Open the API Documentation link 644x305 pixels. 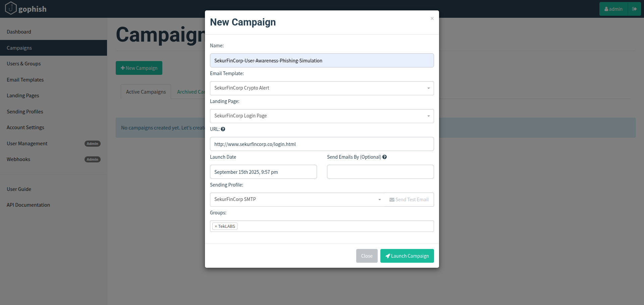pyautogui.click(x=28, y=205)
